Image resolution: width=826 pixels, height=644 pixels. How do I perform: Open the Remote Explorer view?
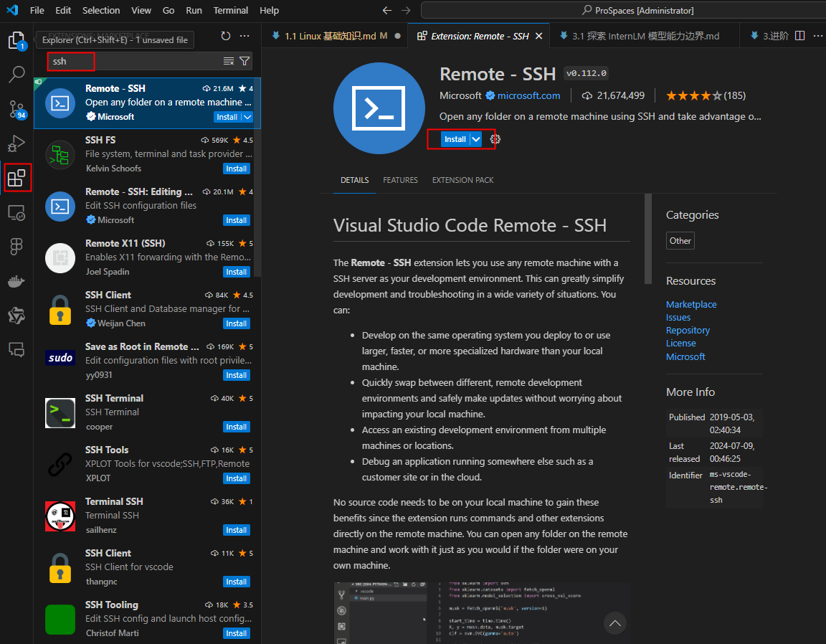16,213
